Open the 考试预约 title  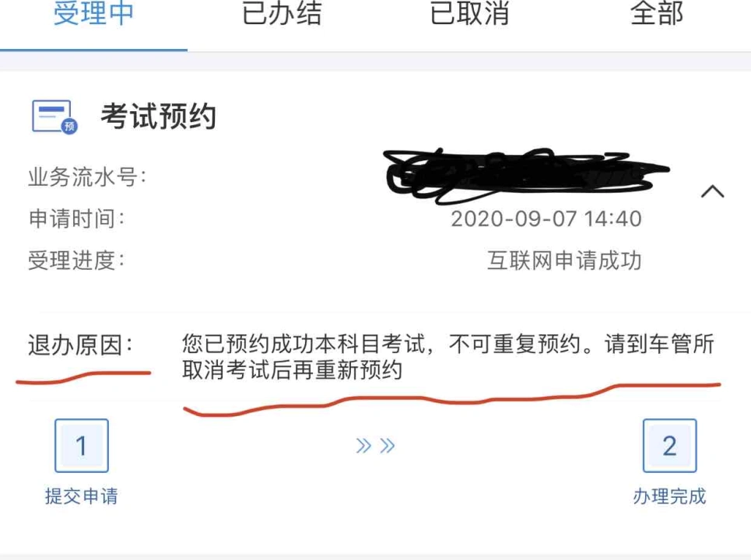click(159, 117)
